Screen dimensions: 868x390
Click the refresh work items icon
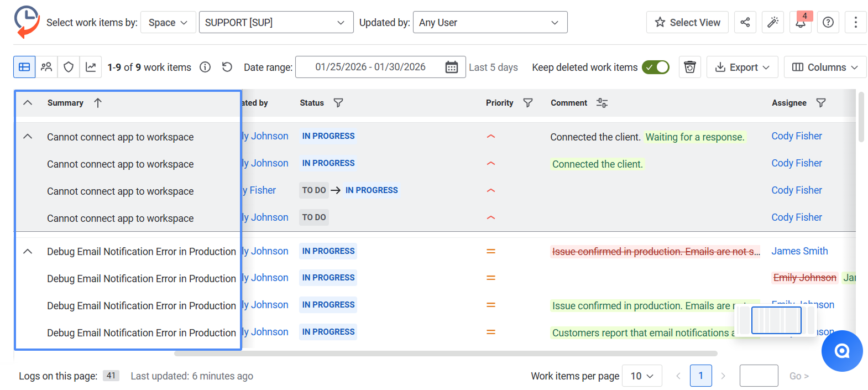[x=227, y=67]
